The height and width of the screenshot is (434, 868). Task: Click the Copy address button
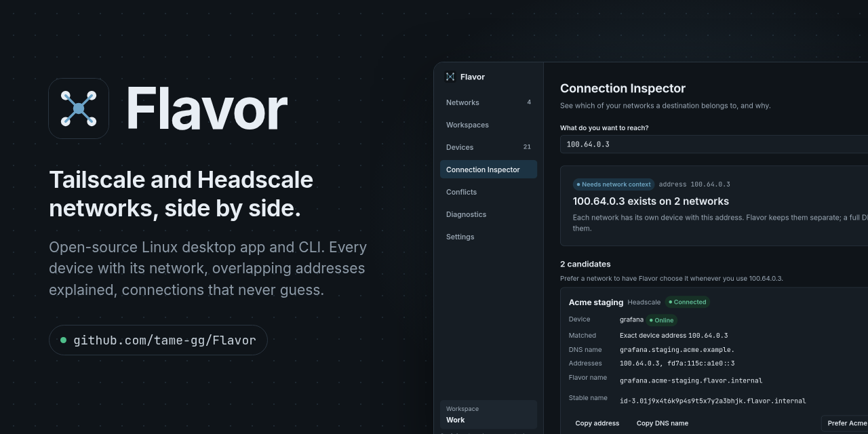tap(597, 423)
